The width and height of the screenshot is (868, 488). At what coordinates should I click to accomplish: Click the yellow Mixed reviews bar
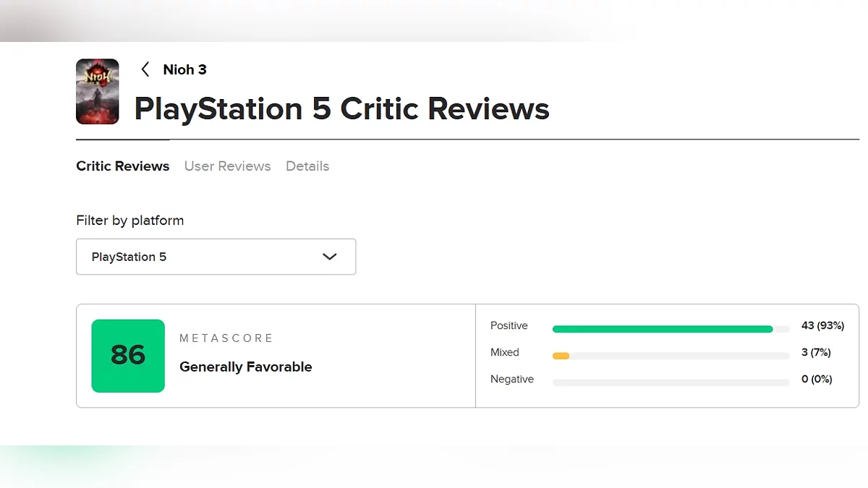coord(561,356)
